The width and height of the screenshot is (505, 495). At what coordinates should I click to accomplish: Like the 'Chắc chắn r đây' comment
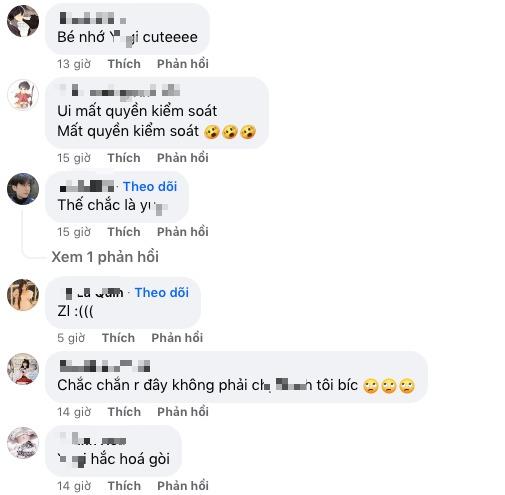pyautogui.click(x=124, y=412)
